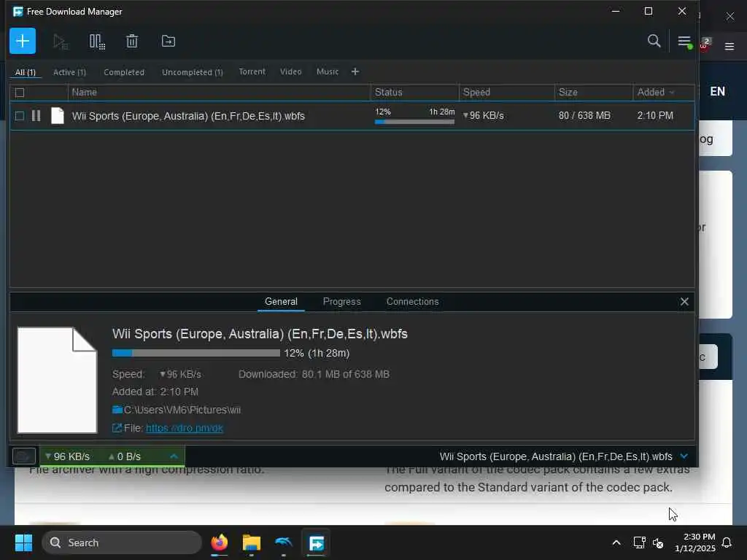Click the 96 KB/s download speed indicator

(x=67, y=456)
